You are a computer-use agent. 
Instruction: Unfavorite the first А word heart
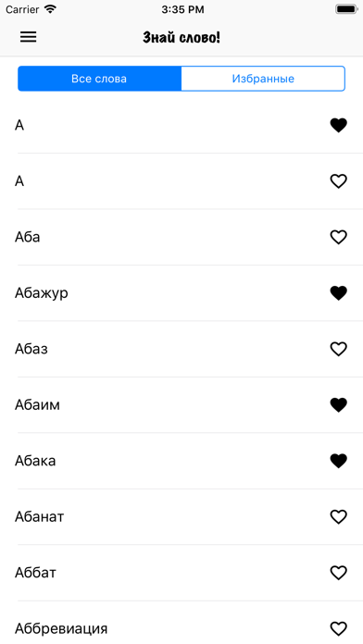click(x=338, y=125)
